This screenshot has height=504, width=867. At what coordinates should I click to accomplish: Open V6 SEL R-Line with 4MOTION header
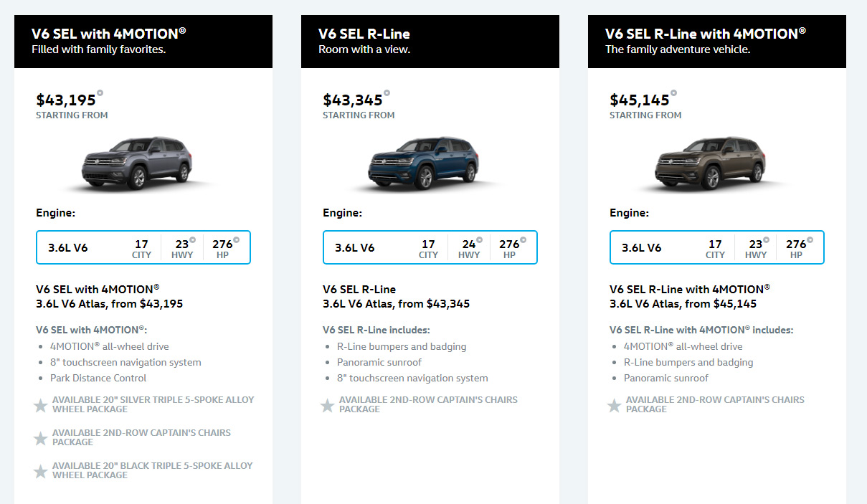click(x=717, y=42)
